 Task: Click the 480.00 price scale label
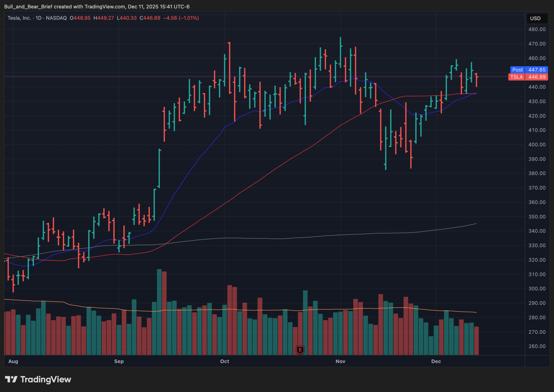pos(537,29)
